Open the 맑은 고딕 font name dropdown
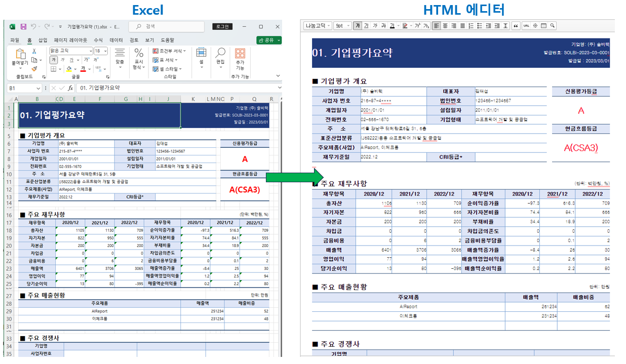Image resolution: width=626 pixels, height=364 pixels. (x=91, y=51)
